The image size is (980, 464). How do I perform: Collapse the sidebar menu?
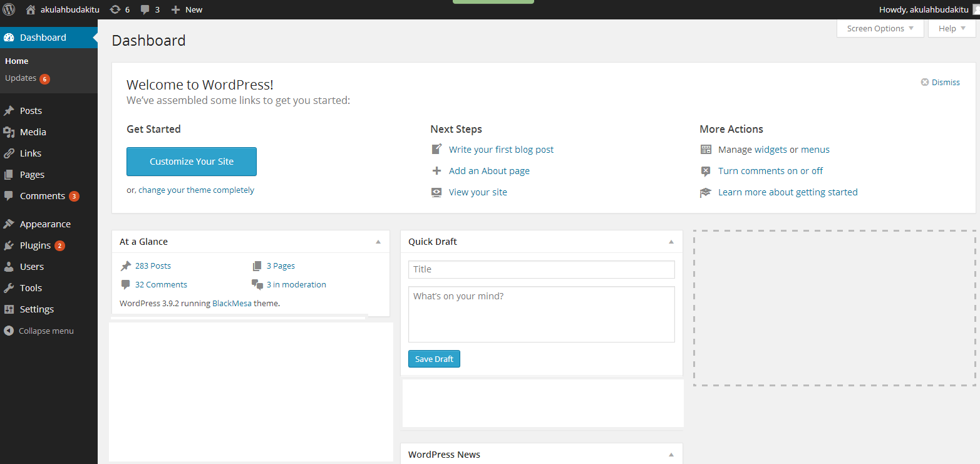(39, 331)
